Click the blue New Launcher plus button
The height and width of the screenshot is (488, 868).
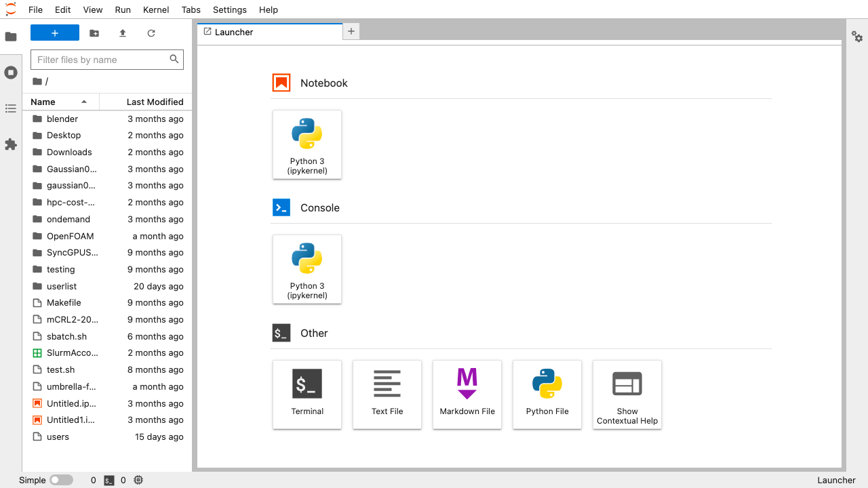click(55, 33)
